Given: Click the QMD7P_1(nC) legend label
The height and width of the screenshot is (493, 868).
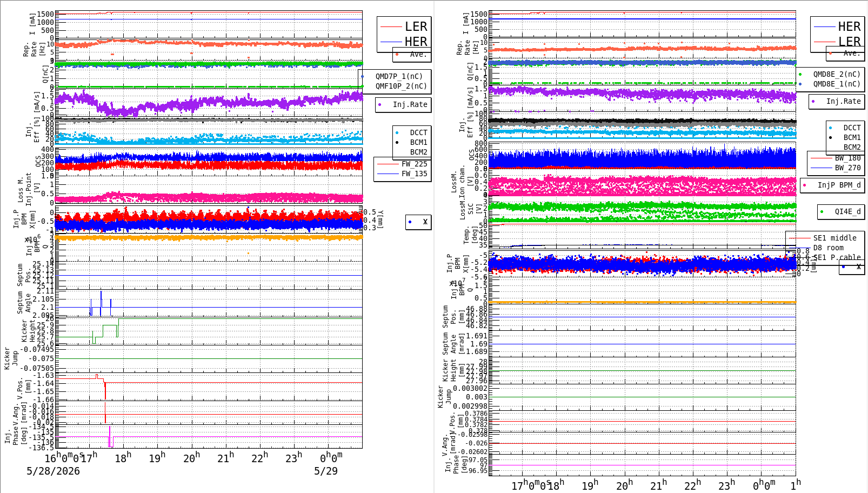Looking at the screenshot, I should click(x=399, y=76).
